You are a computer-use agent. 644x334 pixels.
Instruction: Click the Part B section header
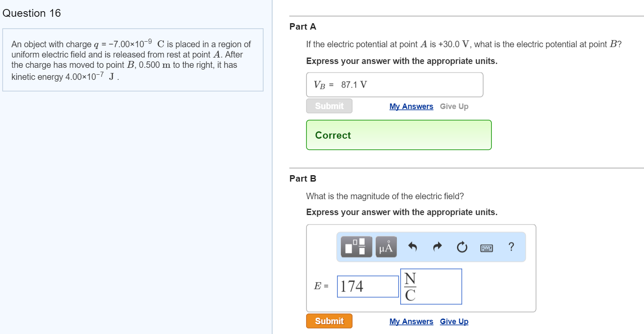(x=303, y=178)
